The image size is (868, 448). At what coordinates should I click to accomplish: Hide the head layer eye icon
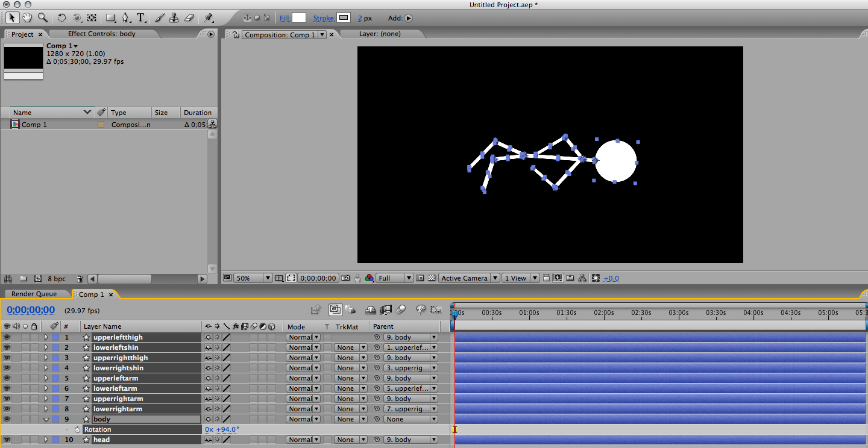tap(7, 440)
